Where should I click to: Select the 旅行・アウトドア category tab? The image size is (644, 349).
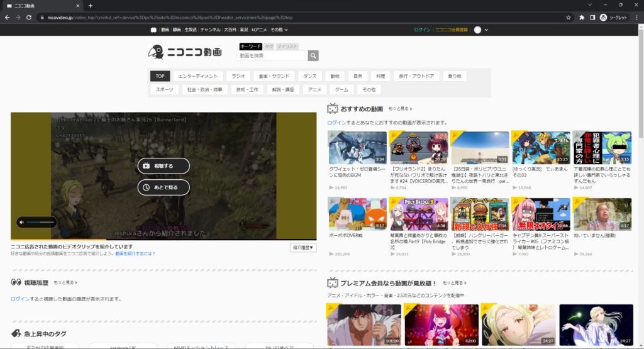(x=416, y=76)
